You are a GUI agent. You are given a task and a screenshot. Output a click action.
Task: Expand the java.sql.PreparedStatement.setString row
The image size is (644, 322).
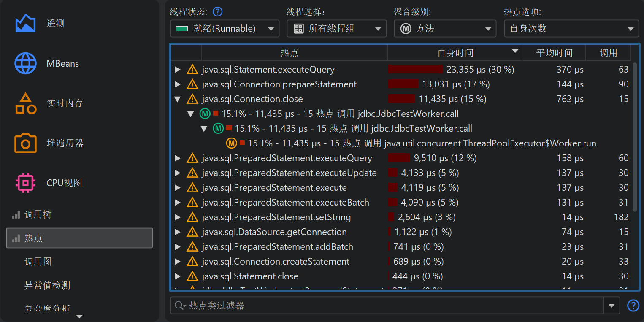coord(178,217)
